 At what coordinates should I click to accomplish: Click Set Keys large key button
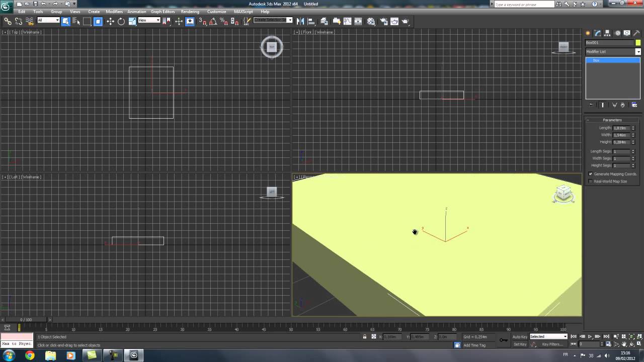click(x=503, y=340)
